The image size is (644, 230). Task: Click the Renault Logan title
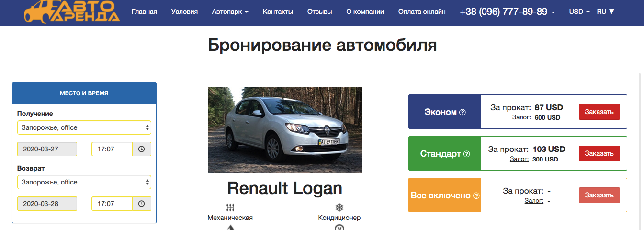click(285, 188)
